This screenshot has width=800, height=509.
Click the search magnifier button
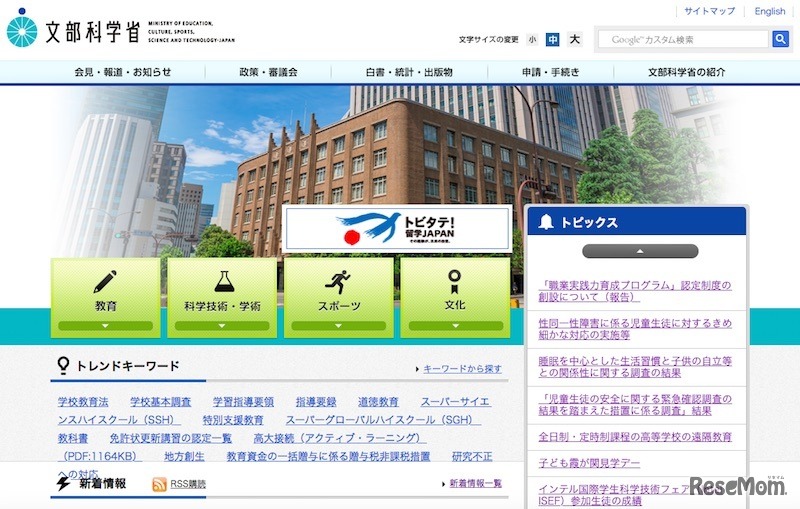pos(780,39)
